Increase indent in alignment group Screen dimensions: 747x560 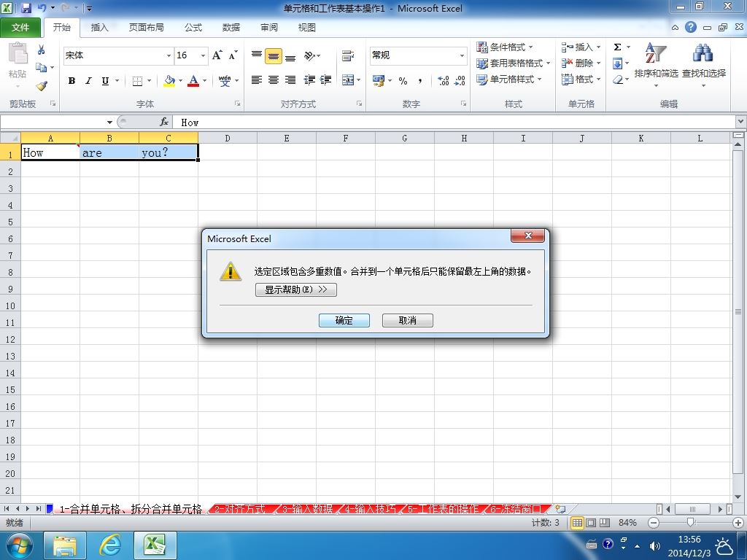pos(326,80)
